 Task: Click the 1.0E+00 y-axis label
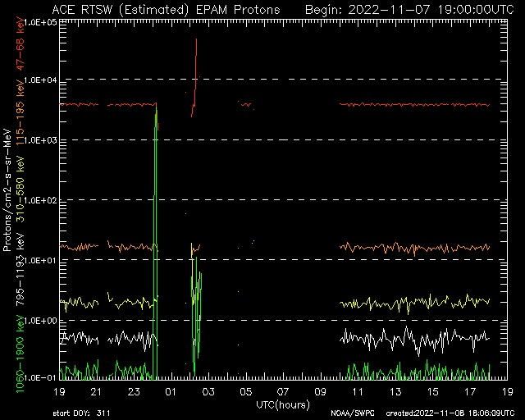tap(40, 321)
